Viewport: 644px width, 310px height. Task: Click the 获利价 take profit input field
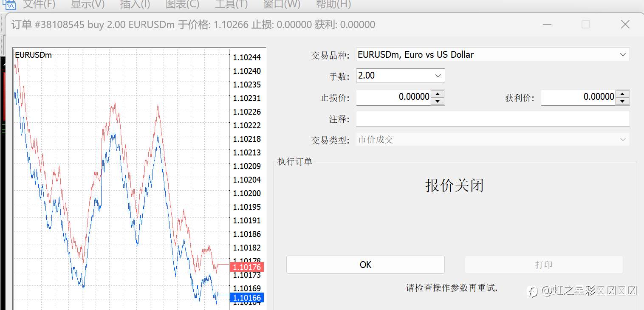point(579,97)
